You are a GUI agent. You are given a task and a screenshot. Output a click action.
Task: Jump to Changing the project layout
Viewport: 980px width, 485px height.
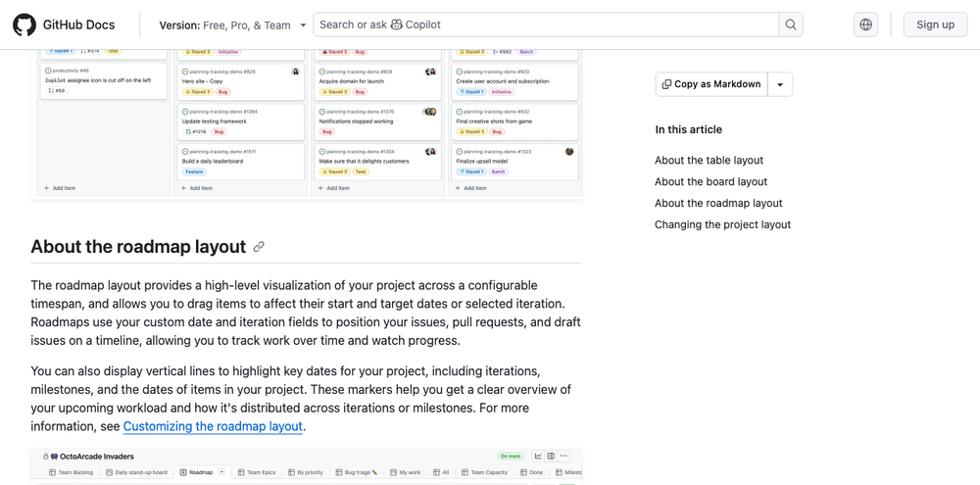(722, 224)
